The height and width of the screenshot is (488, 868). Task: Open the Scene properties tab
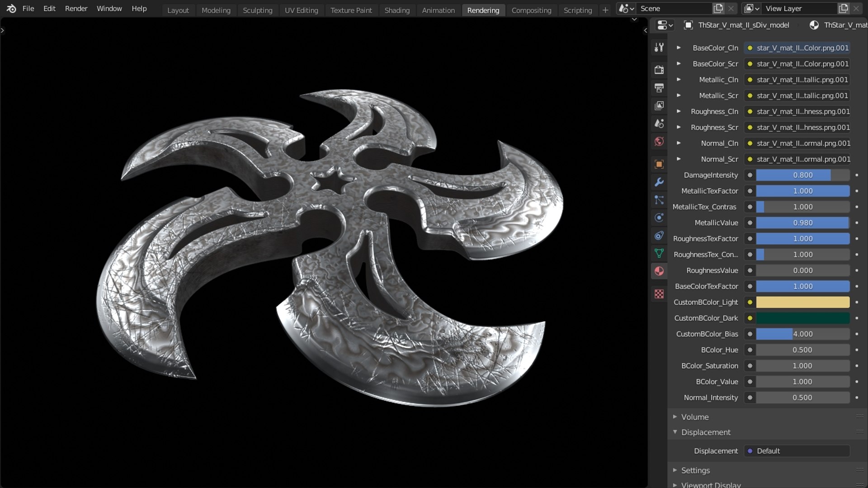pos(659,123)
